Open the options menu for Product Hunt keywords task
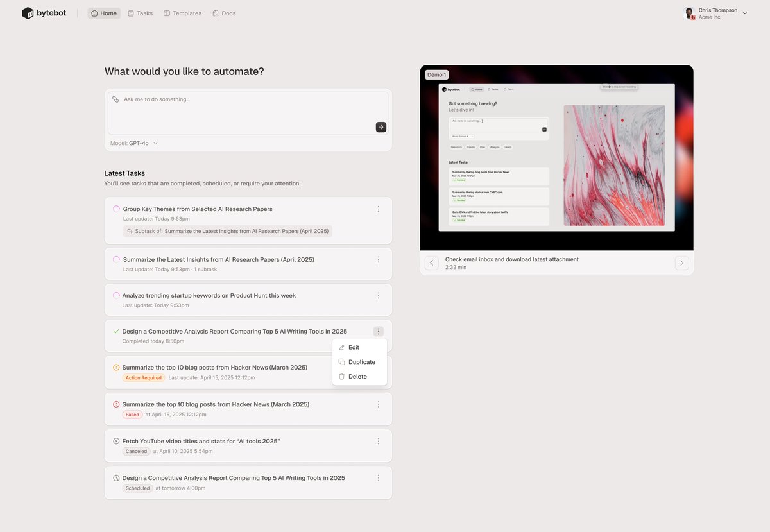770x532 pixels. coord(379,296)
